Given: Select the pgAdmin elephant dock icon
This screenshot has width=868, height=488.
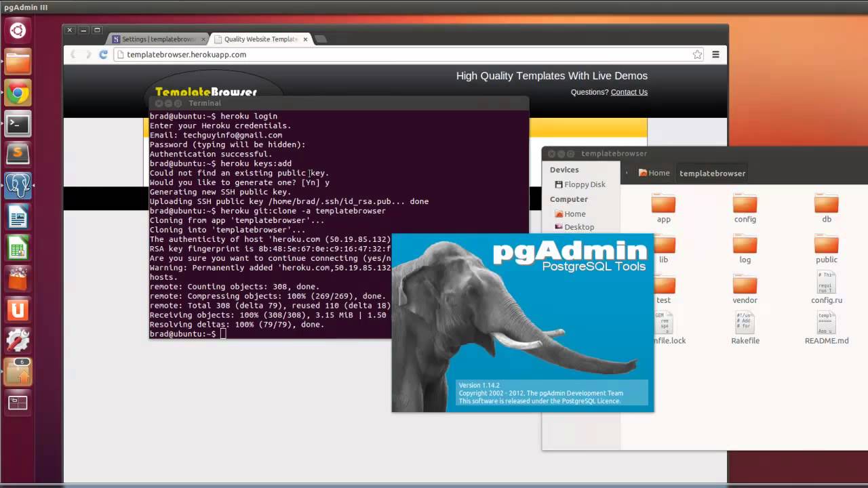Looking at the screenshot, I should (18, 186).
